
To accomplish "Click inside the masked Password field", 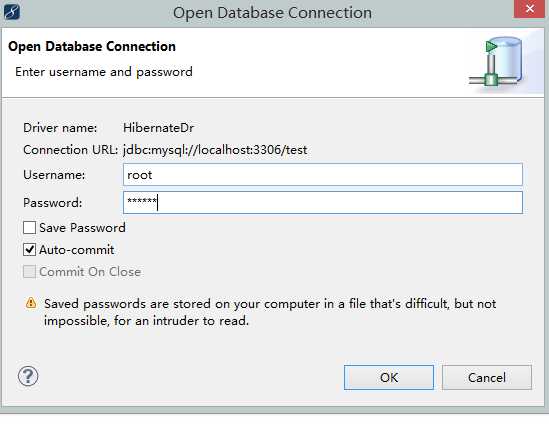I will [x=323, y=202].
